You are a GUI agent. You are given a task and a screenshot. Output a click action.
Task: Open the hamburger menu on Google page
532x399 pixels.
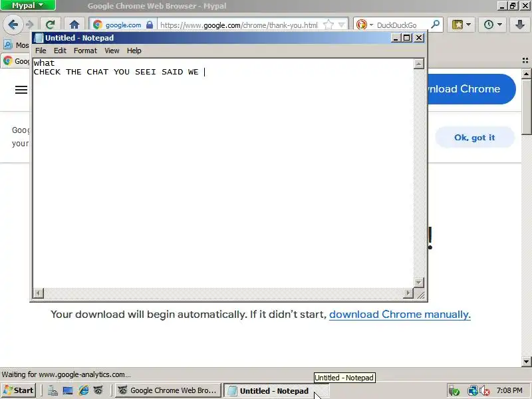21,90
